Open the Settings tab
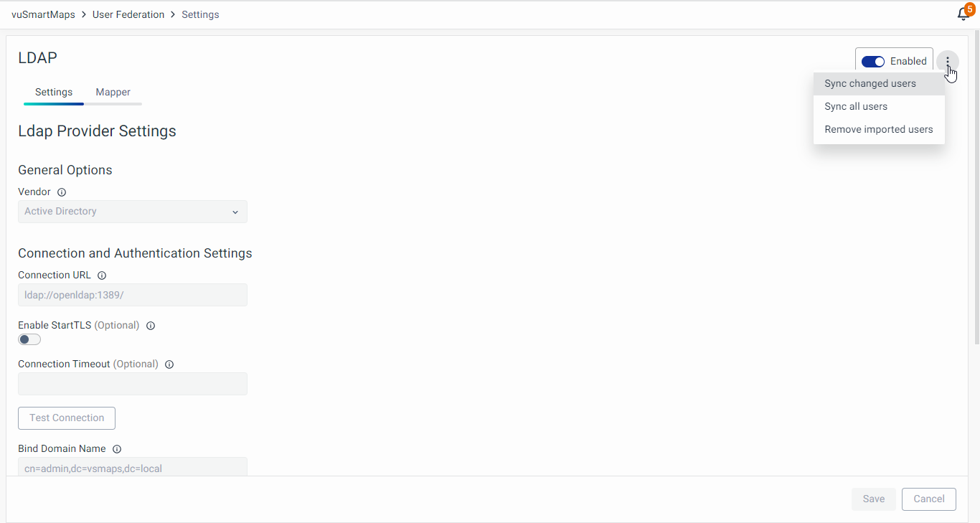The height and width of the screenshot is (523, 980). coord(54,93)
